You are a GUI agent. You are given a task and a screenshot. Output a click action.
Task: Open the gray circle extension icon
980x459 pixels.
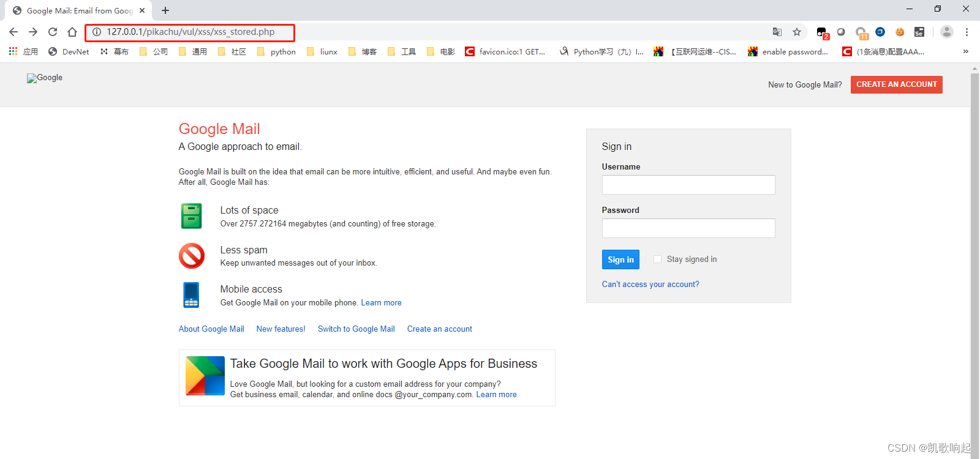(x=841, y=32)
